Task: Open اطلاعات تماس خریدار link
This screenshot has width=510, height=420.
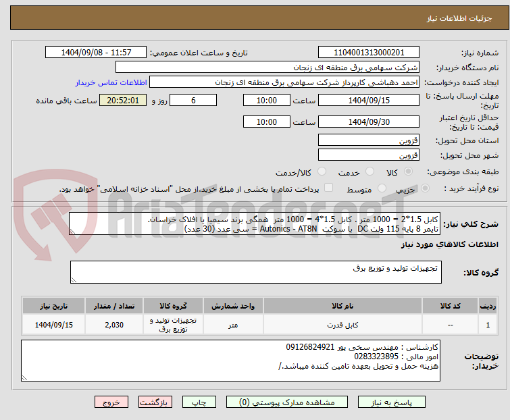Action: point(111,82)
